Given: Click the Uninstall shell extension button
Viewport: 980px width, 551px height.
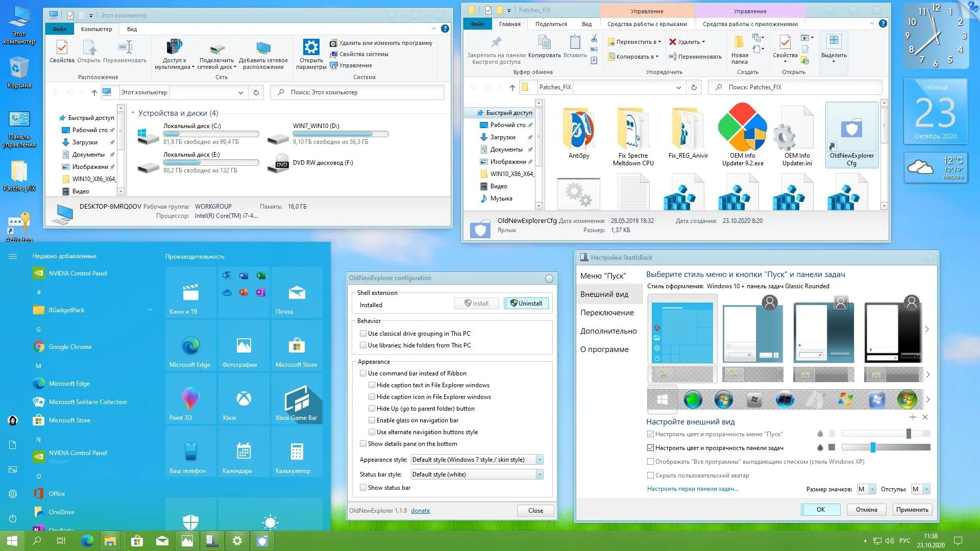Looking at the screenshot, I should (x=526, y=303).
